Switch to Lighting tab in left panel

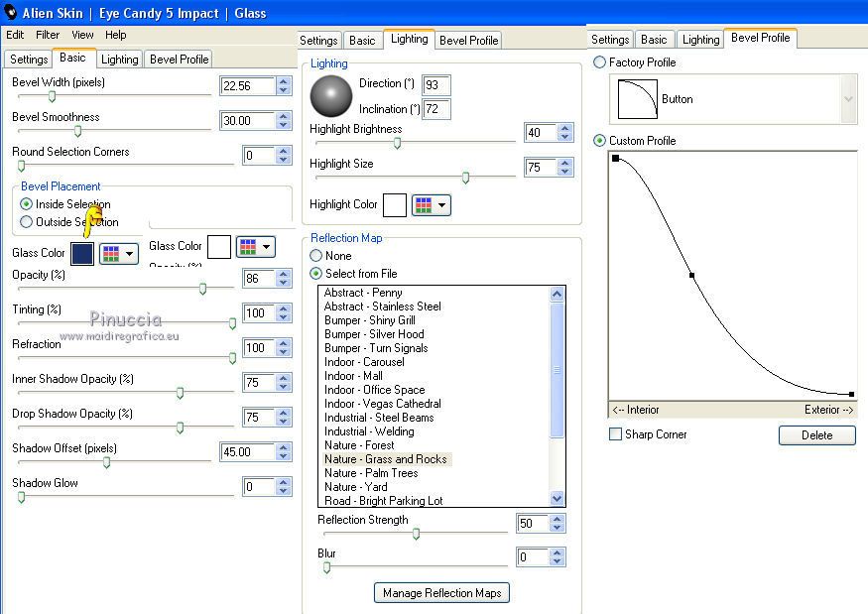click(x=120, y=60)
